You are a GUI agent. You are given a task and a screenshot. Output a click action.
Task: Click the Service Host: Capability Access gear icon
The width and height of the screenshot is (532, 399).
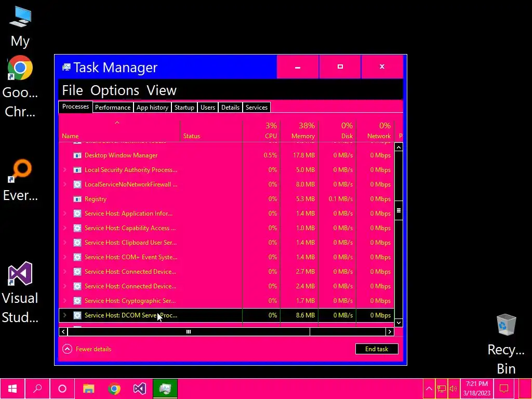pyautogui.click(x=77, y=228)
